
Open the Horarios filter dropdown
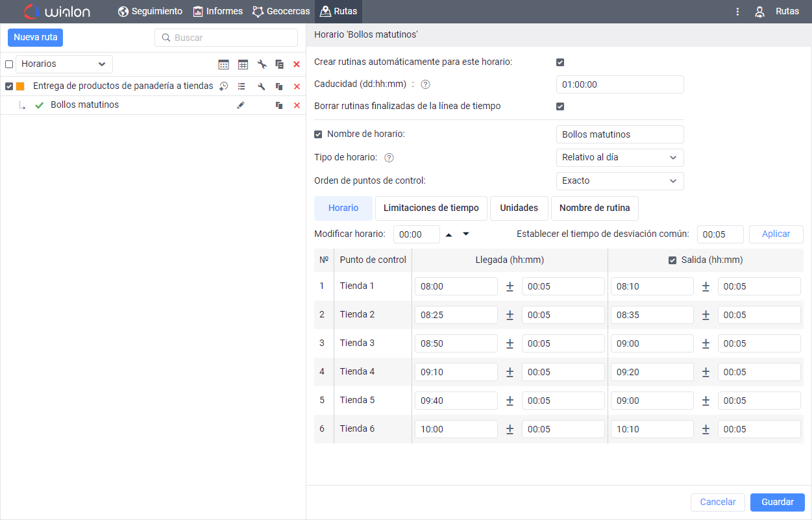[64, 64]
